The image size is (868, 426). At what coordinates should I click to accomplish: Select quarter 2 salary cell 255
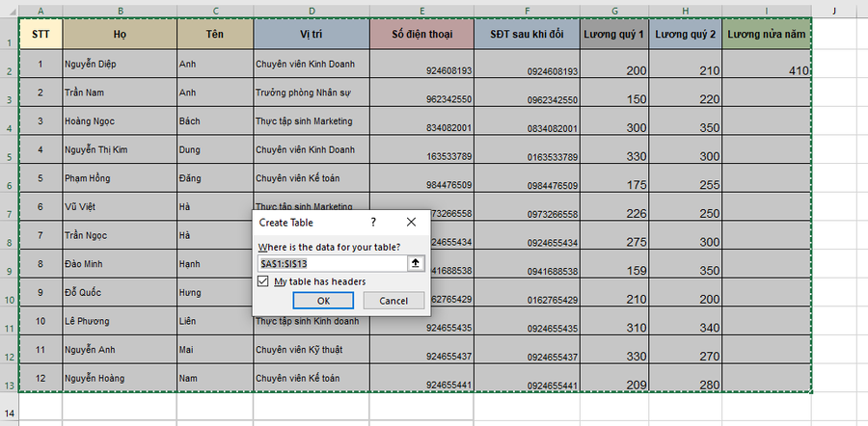[686, 178]
